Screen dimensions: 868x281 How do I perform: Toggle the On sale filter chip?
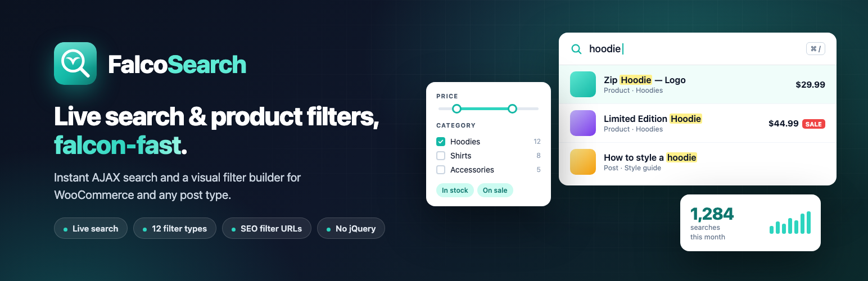pos(495,191)
